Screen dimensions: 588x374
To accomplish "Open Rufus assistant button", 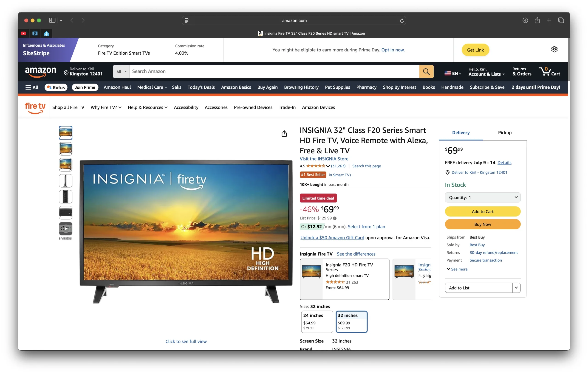I will pyautogui.click(x=56, y=87).
